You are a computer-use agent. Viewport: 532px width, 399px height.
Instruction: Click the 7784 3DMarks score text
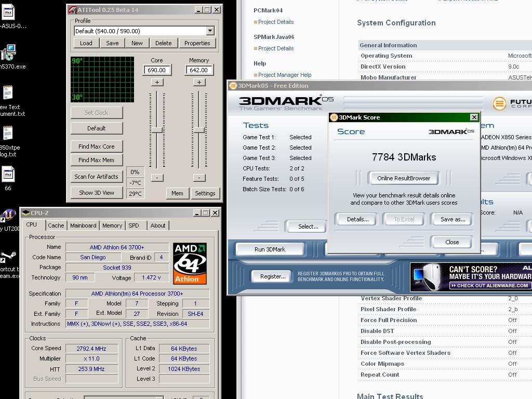404,157
